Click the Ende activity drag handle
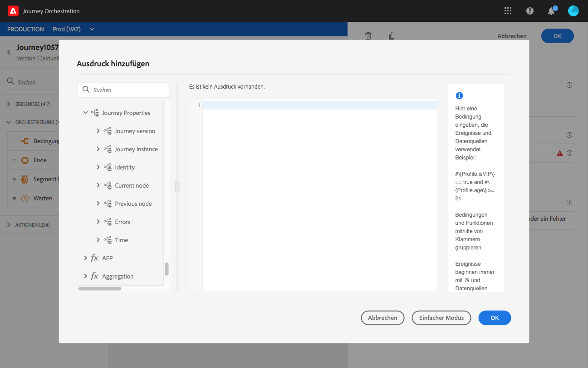 click(15, 160)
